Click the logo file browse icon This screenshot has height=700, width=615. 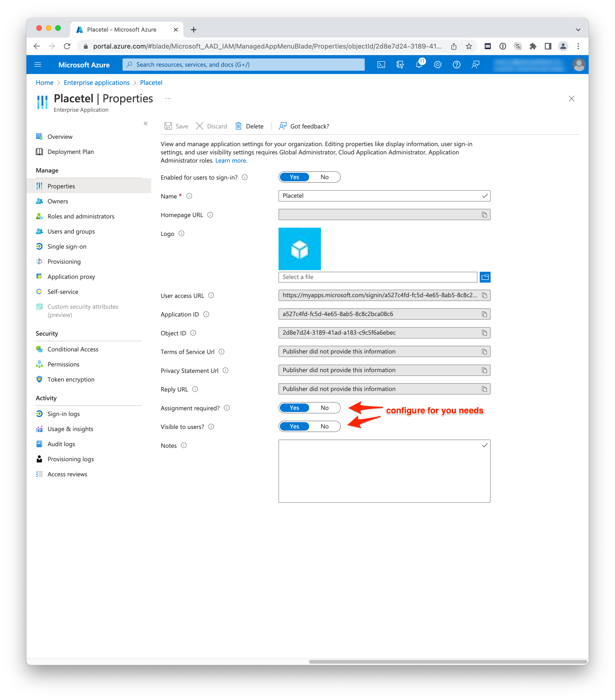point(485,277)
